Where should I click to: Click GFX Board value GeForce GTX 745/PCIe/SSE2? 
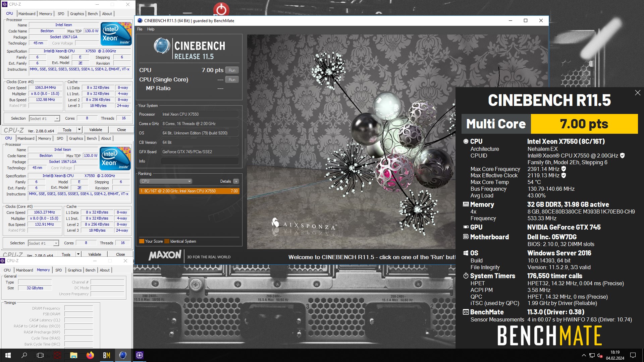click(x=200, y=152)
